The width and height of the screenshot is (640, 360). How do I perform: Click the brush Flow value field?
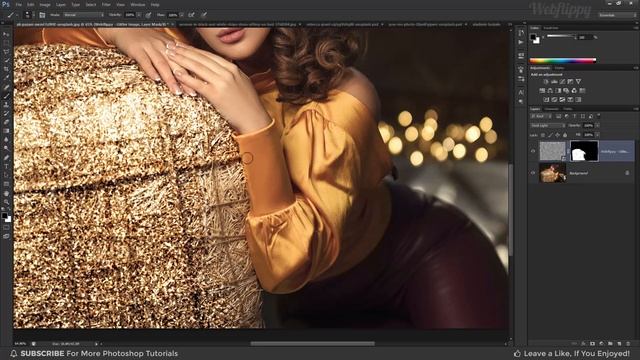tap(173, 15)
